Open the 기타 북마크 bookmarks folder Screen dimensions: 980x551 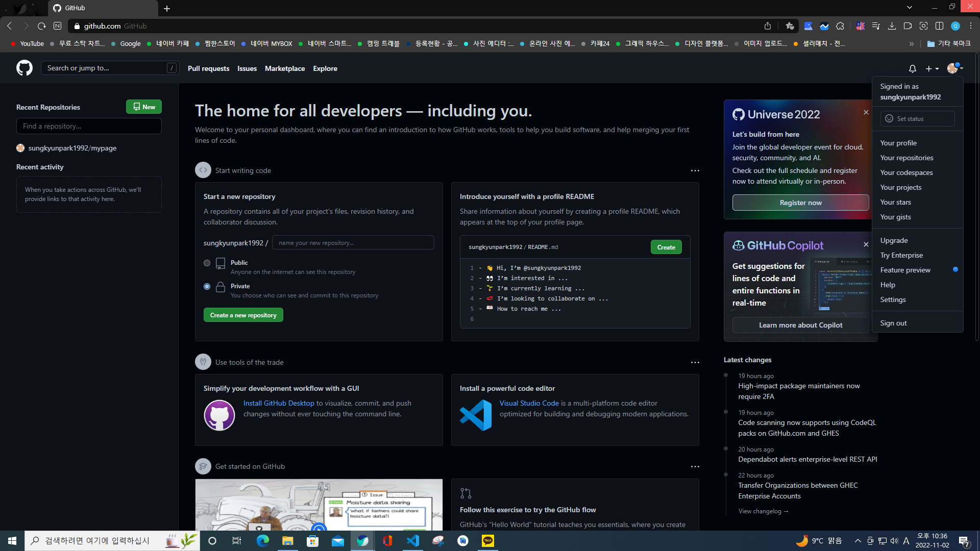click(x=949, y=44)
